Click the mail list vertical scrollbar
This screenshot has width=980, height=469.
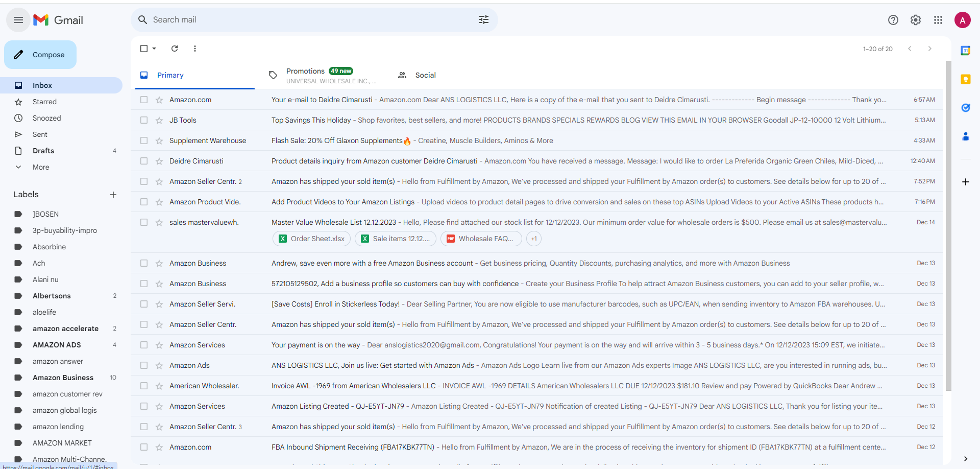coord(948,226)
